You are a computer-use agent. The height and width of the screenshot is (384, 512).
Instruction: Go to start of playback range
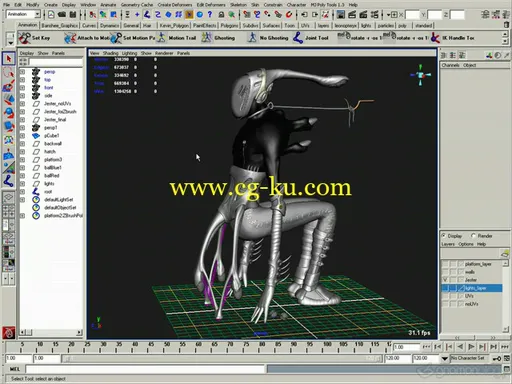point(426,347)
